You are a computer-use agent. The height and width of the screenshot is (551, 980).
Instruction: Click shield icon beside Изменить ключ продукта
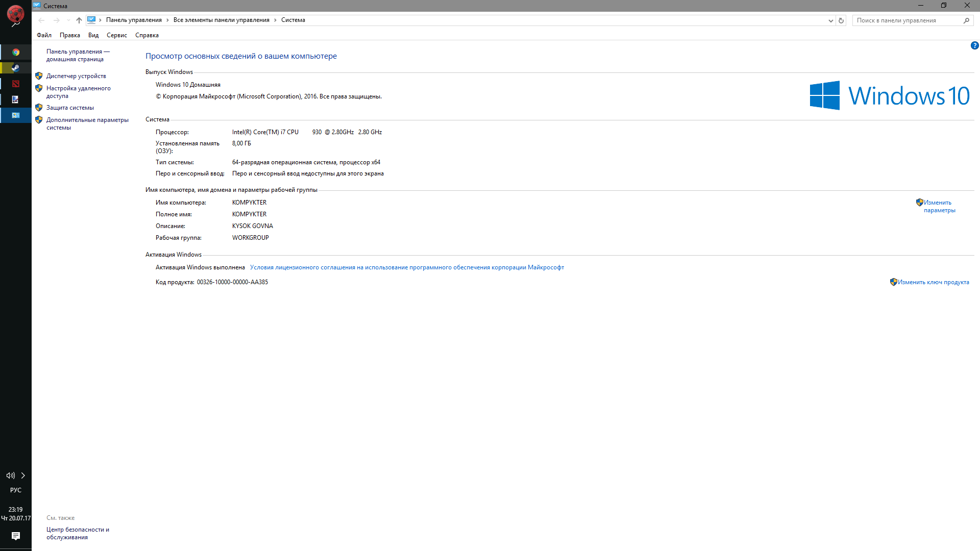[x=894, y=282]
